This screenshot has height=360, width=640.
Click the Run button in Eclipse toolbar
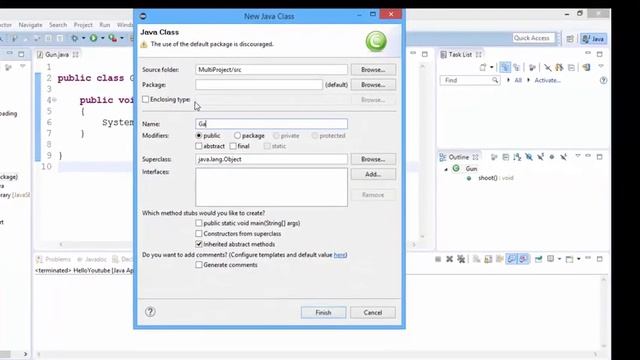click(93, 38)
